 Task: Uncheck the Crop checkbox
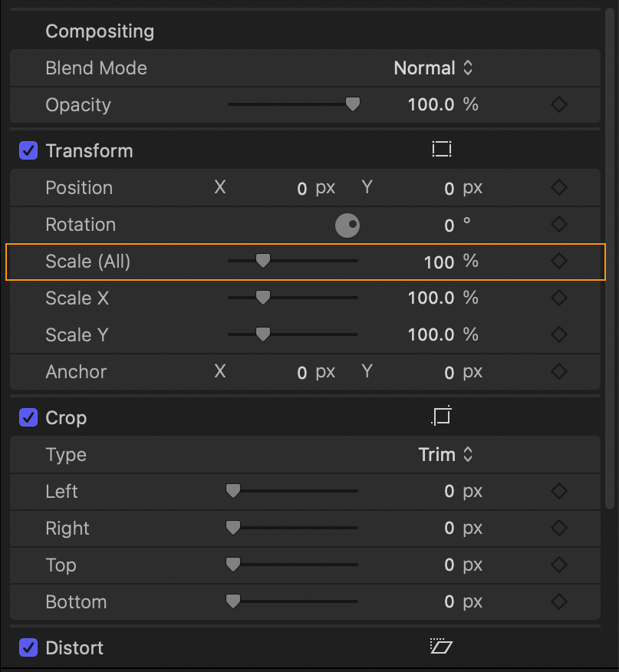(28, 417)
